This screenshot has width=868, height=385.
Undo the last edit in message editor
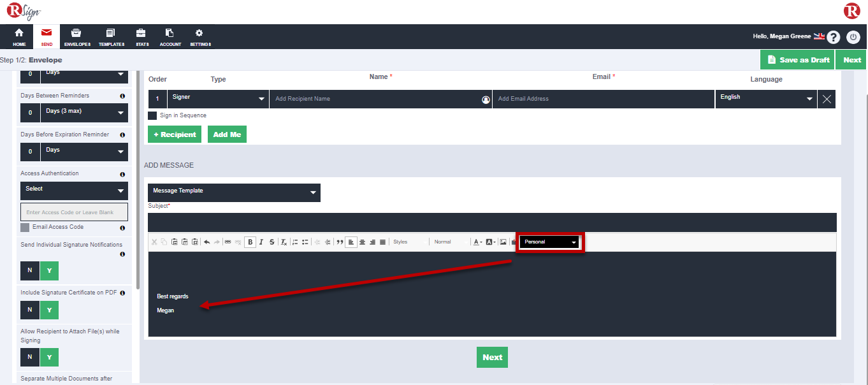click(206, 242)
